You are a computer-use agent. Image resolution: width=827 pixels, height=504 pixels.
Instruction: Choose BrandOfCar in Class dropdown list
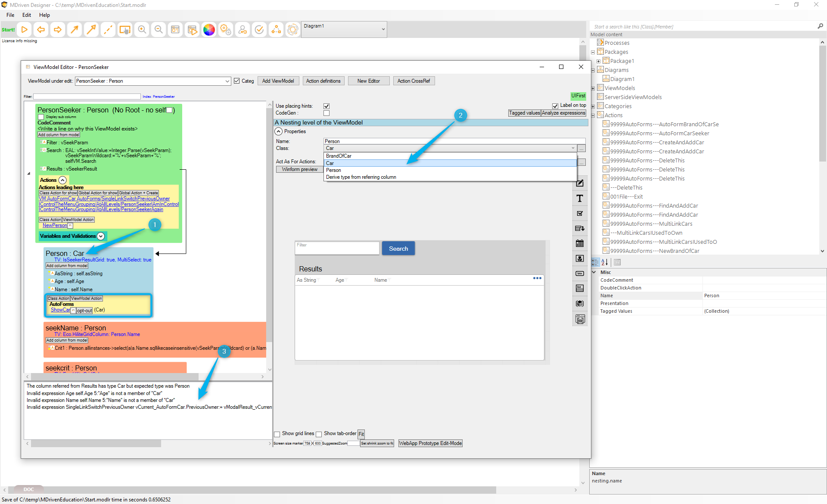[339, 156]
